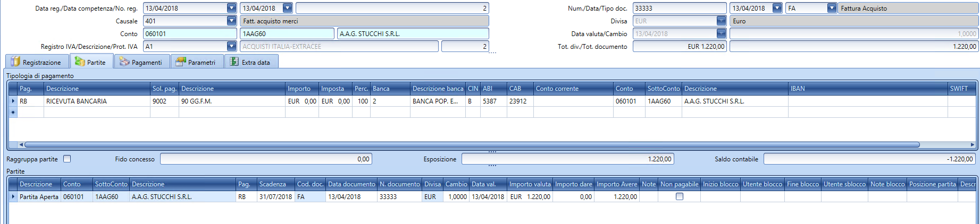Click the Descrizione banca column header
The width and height of the screenshot is (980, 224).
[438, 89]
